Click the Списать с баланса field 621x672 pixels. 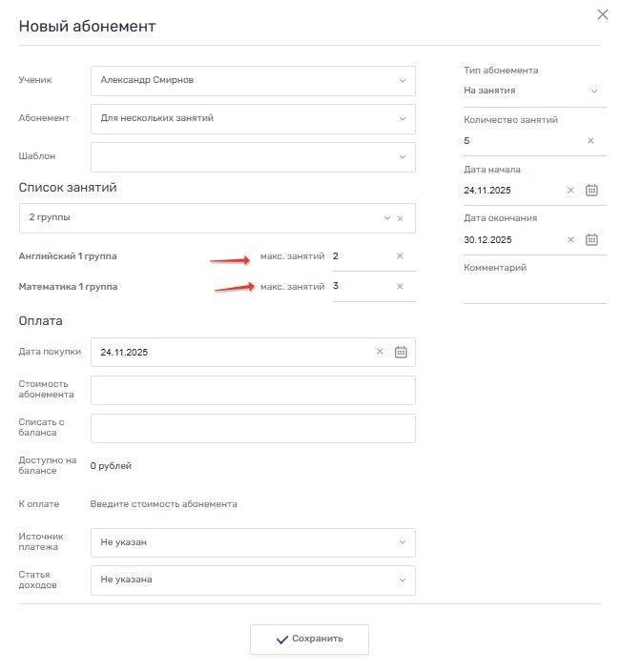253,428
